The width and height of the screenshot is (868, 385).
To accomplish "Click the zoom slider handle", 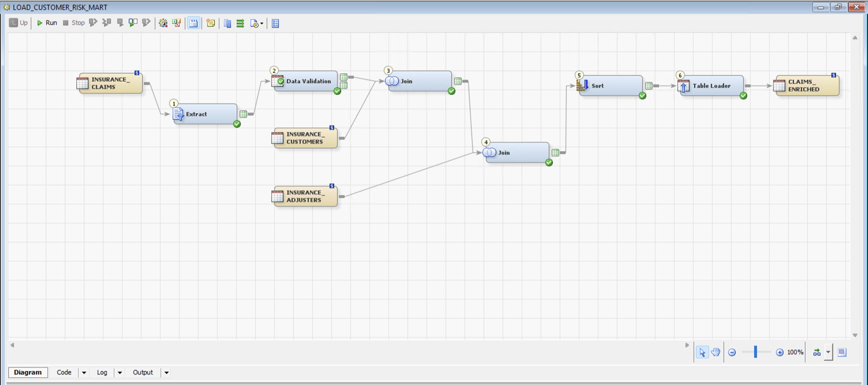I will pyautogui.click(x=756, y=352).
